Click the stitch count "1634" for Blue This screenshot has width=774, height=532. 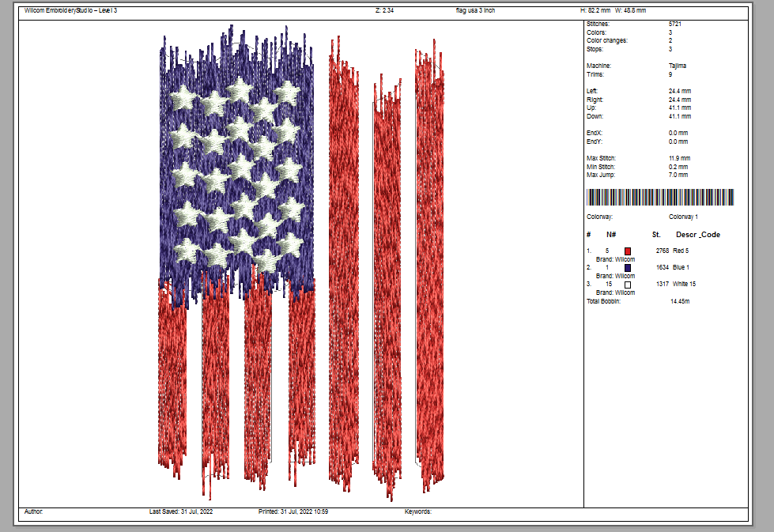(x=663, y=267)
